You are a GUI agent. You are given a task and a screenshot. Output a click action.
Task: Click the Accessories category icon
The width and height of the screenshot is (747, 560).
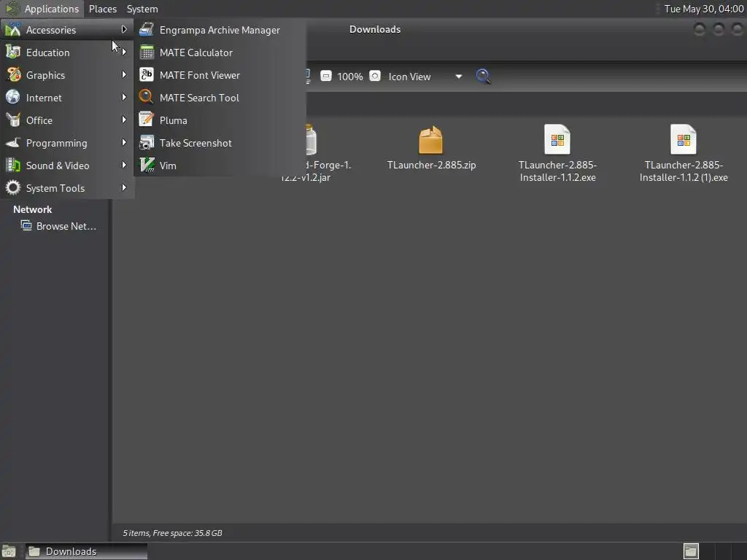[x=13, y=29]
